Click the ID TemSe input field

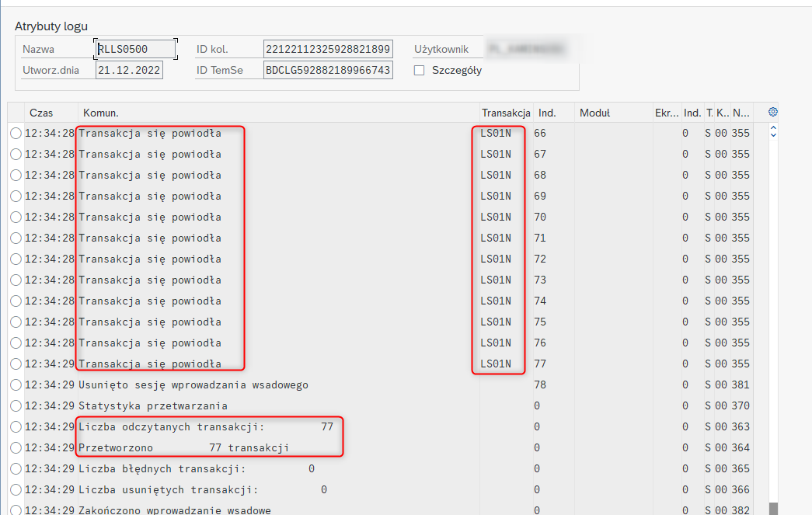pos(327,70)
